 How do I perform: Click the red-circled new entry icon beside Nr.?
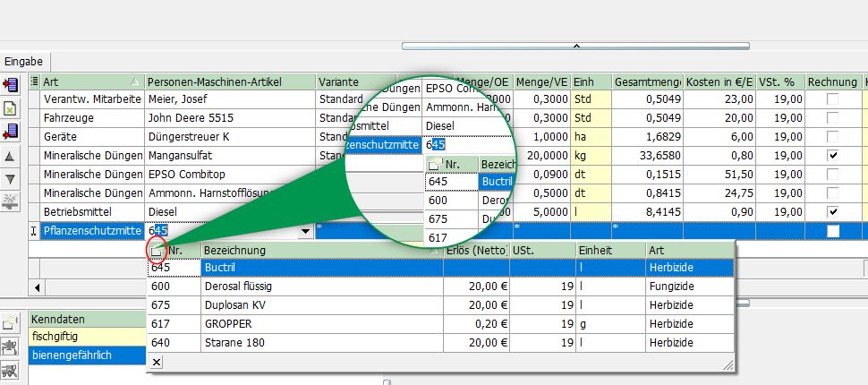coord(156,252)
